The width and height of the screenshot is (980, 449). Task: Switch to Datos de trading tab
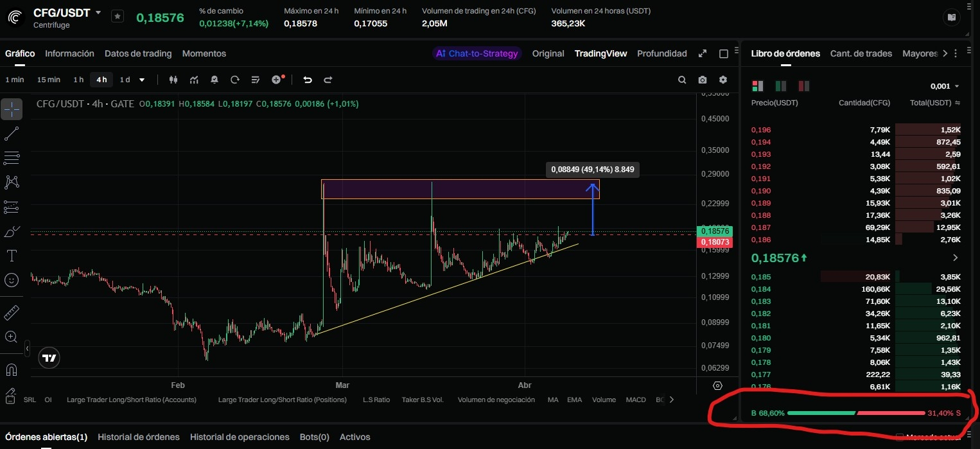tap(138, 53)
